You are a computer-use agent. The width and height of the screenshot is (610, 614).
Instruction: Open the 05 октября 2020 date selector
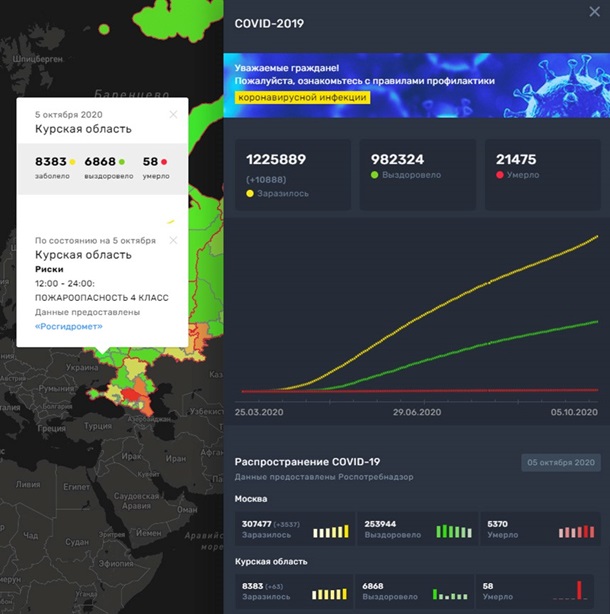coord(559,463)
